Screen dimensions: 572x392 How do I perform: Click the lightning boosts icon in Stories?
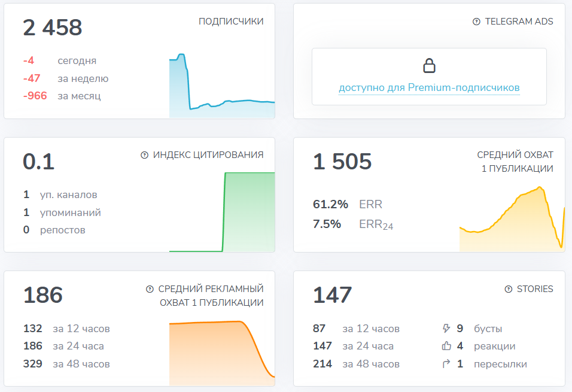tap(445, 329)
